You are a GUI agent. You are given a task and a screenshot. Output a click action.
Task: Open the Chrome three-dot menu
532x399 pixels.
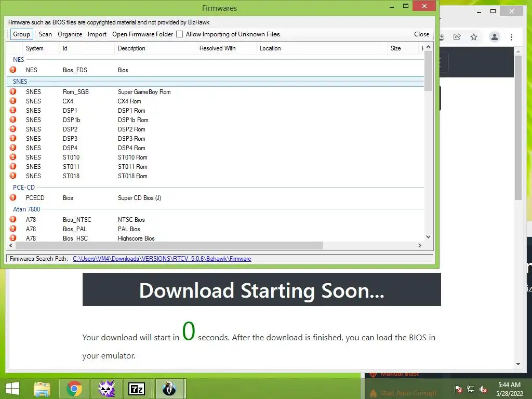tap(511, 37)
